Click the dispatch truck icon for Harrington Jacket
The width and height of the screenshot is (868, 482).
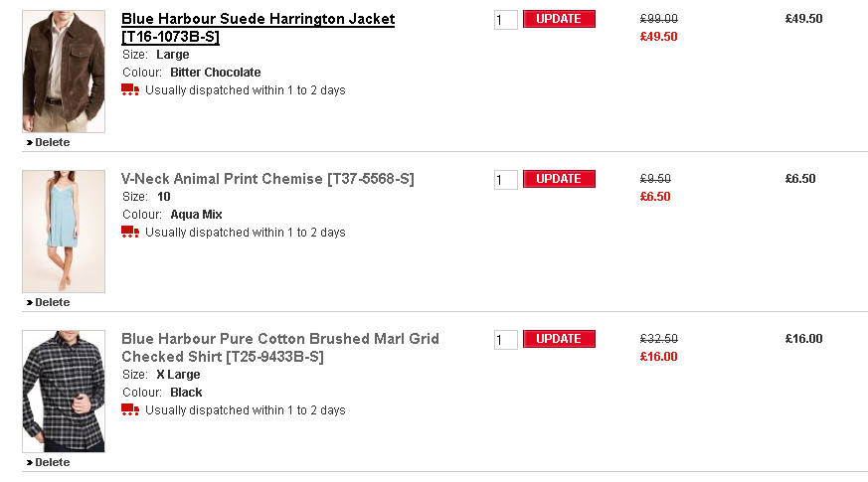(x=130, y=90)
